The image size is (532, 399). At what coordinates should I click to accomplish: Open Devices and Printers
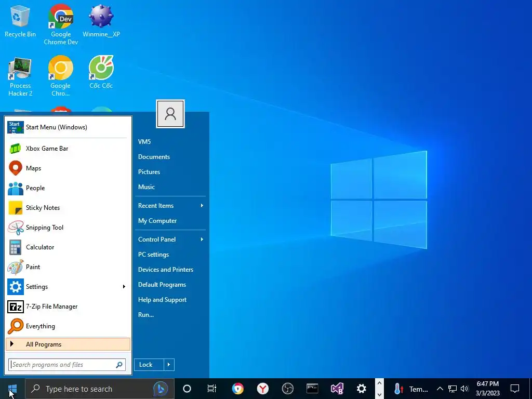point(166,270)
